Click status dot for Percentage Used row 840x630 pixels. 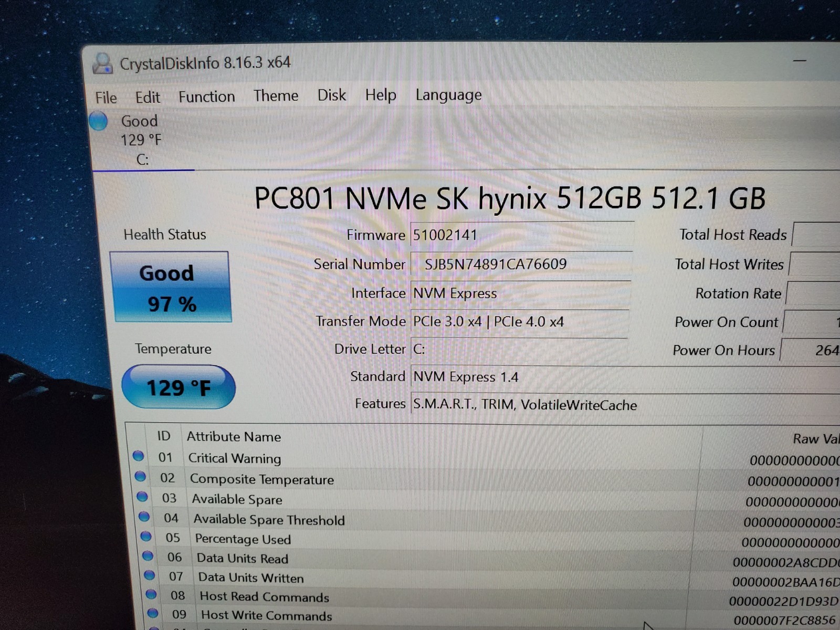tap(146, 536)
